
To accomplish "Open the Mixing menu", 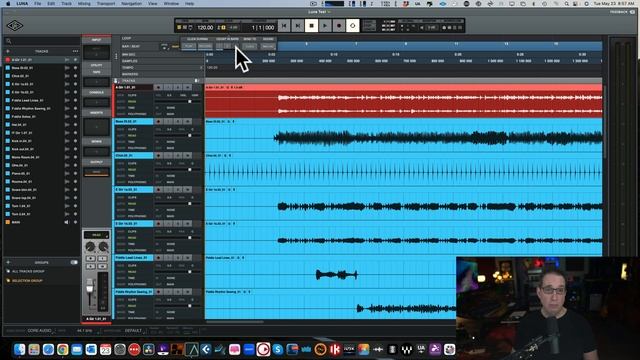I will click(84, 4).
